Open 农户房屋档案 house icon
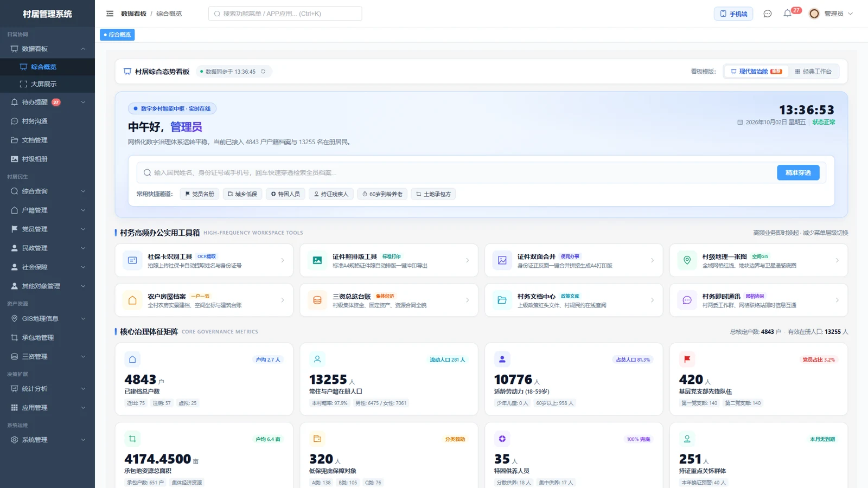Viewport: 868px width, 488px height. 132,300
